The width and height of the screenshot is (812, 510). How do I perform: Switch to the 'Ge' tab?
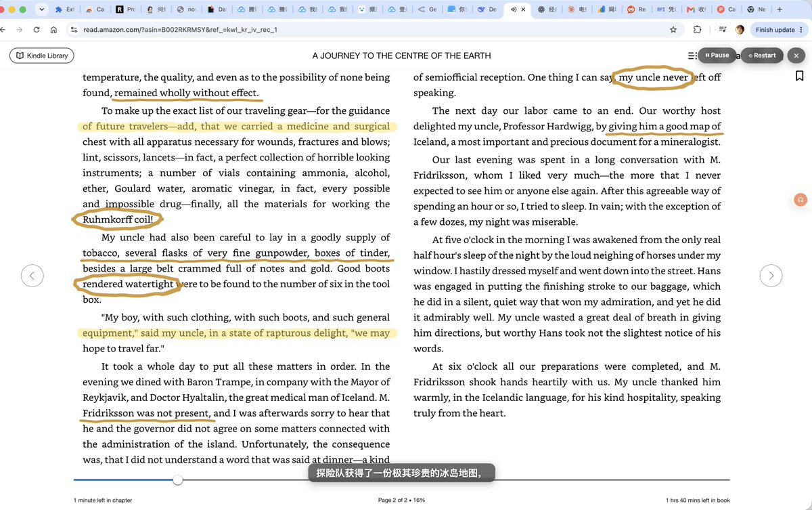[x=427, y=9]
